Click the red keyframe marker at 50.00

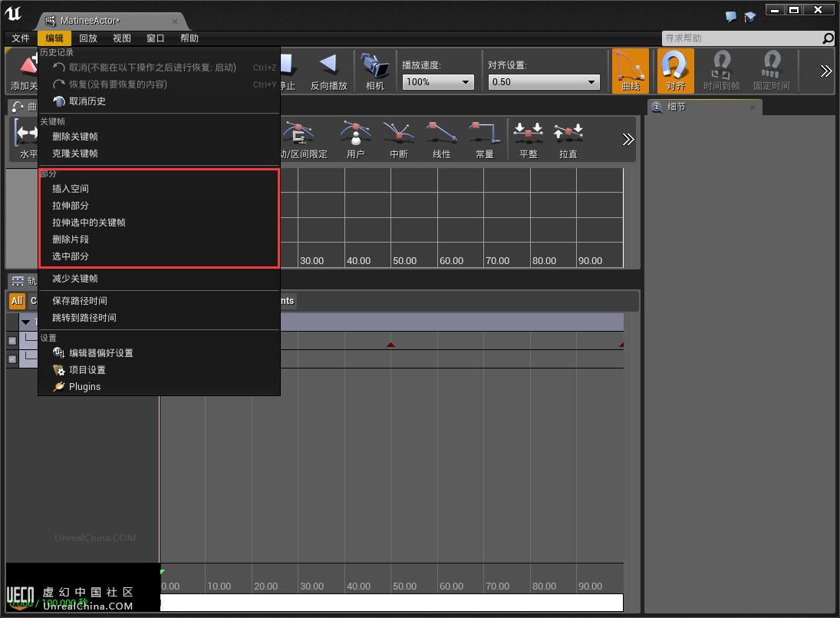pyautogui.click(x=390, y=345)
